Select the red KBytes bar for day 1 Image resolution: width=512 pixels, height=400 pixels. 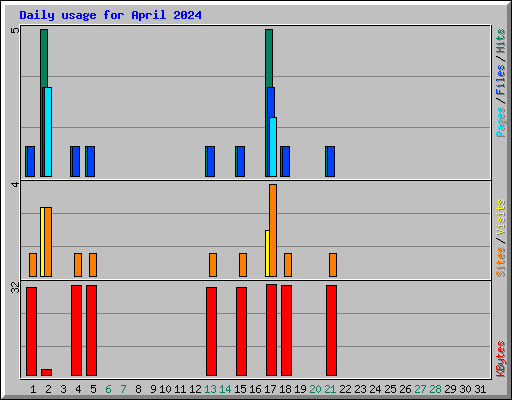coord(32,331)
